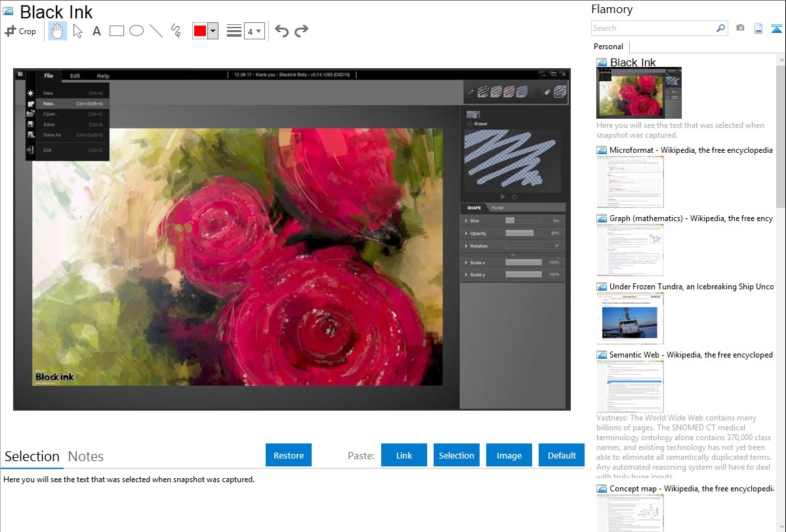Open the Semantic Web Wikipedia snapshot title
This screenshot has width=786, height=532.
coord(691,355)
